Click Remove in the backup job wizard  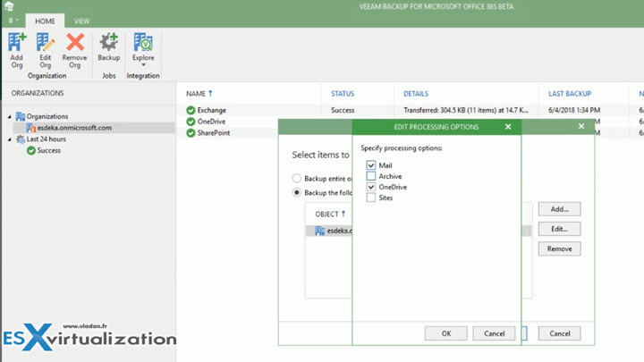pos(559,248)
